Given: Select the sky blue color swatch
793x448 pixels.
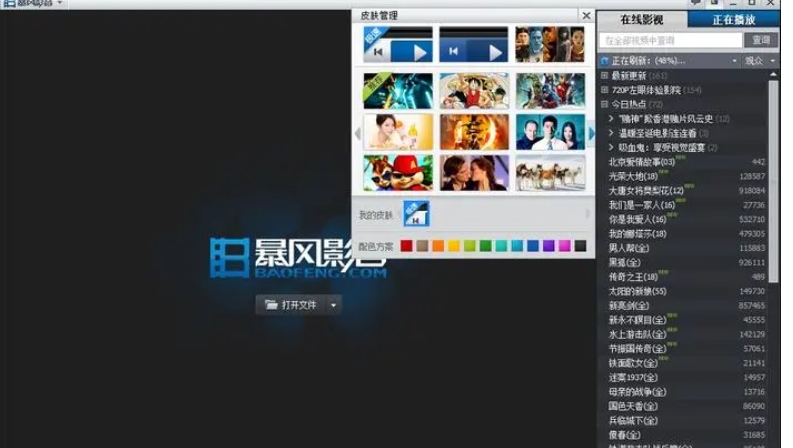Looking at the screenshot, I should pyautogui.click(x=517, y=246).
